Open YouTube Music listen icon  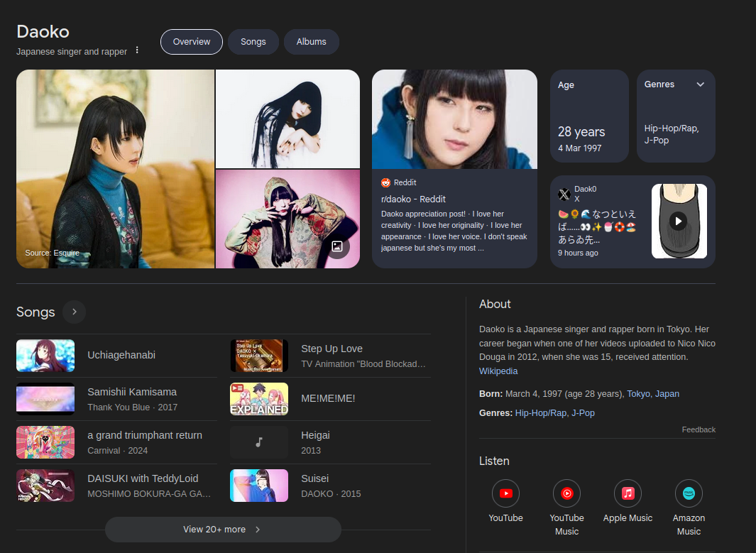[x=567, y=493]
